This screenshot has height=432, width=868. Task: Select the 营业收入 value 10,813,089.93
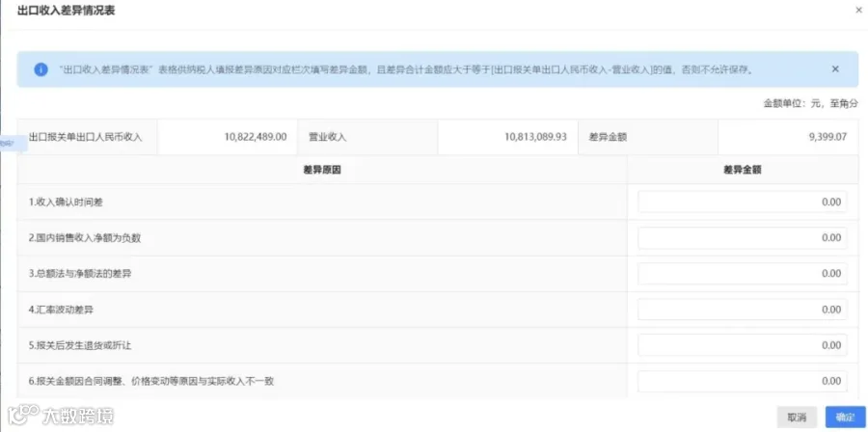[x=535, y=137]
